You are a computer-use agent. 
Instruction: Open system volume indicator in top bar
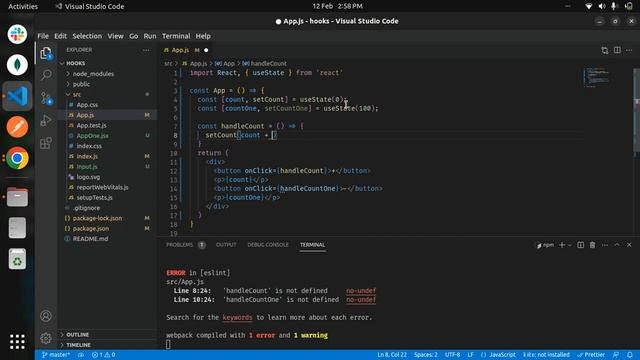pyautogui.click(x=602, y=6)
